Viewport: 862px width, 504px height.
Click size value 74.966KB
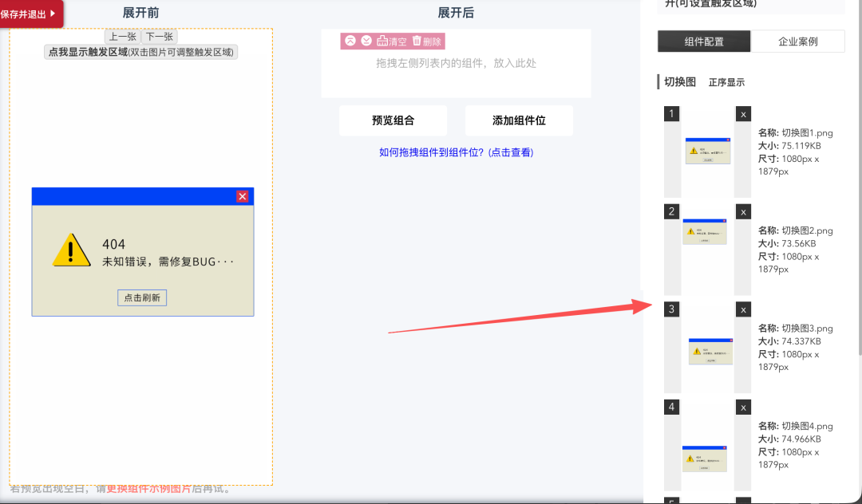[801, 439]
